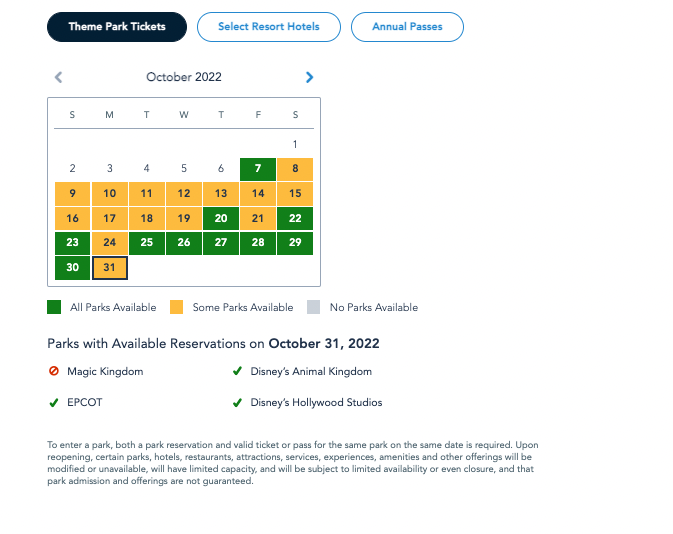Switch to the Annual Passes tab
673x534 pixels.
[x=407, y=27]
